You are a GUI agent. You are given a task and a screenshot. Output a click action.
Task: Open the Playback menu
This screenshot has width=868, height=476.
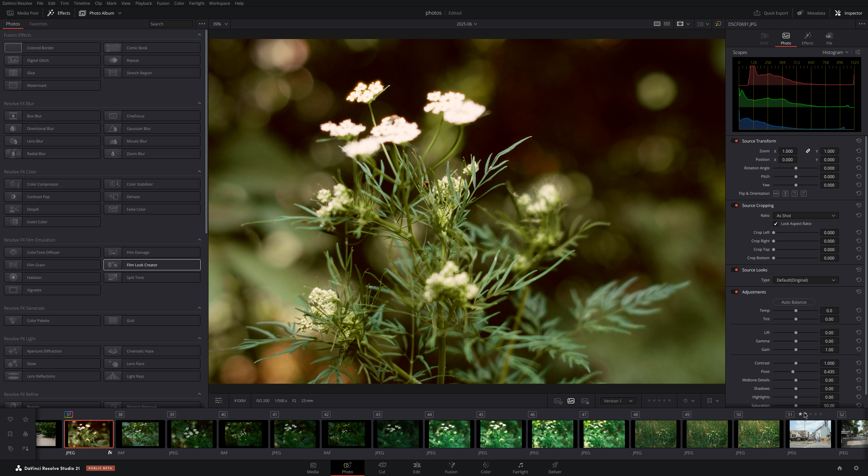pyautogui.click(x=143, y=3)
